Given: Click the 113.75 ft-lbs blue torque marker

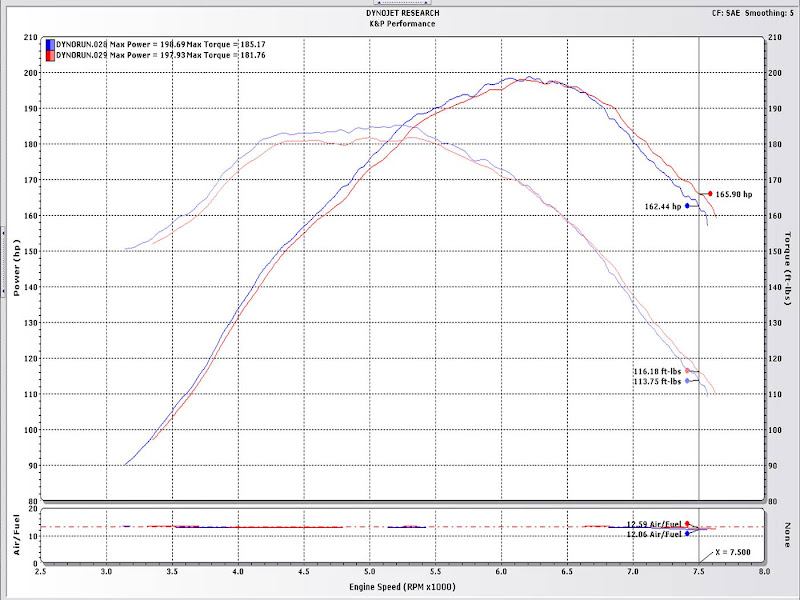Looking at the screenshot, I should [x=687, y=381].
